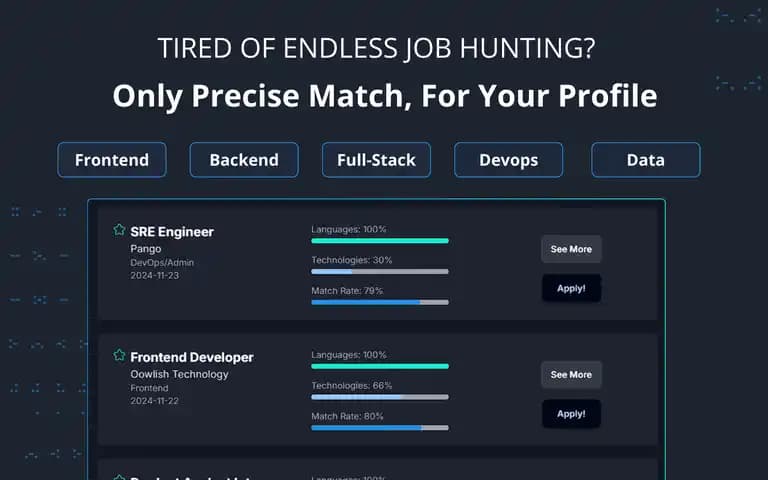Click the Pango company name
The width and height of the screenshot is (768, 480).
click(145, 249)
